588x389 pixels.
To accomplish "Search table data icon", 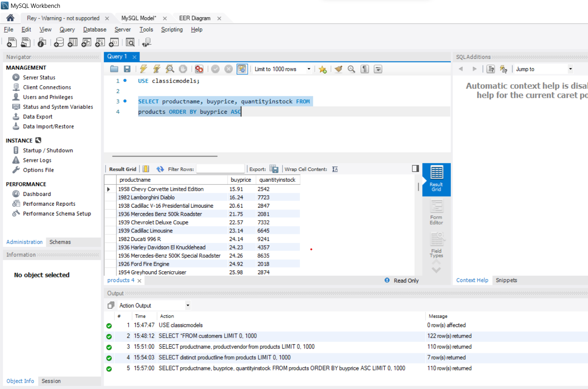I will click(x=130, y=42).
